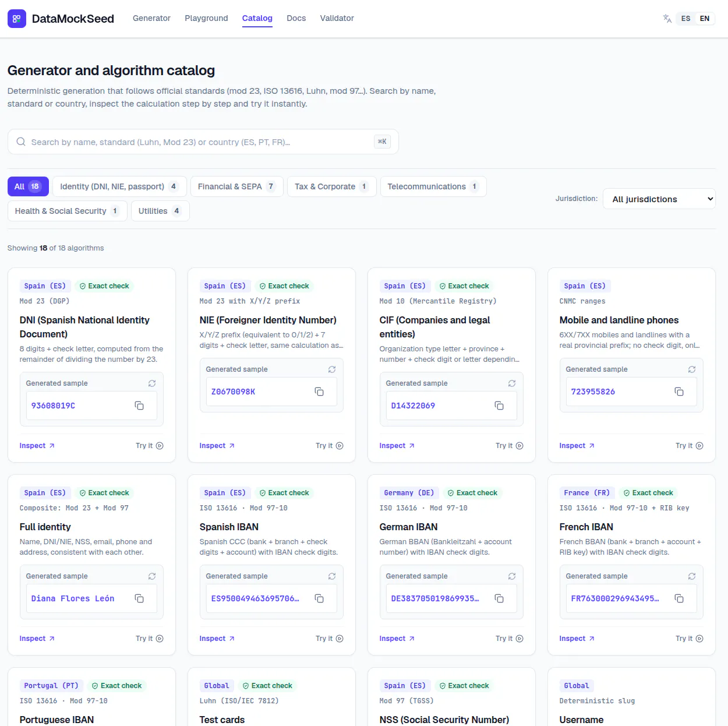Inspect the Full identity generator

point(37,639)
